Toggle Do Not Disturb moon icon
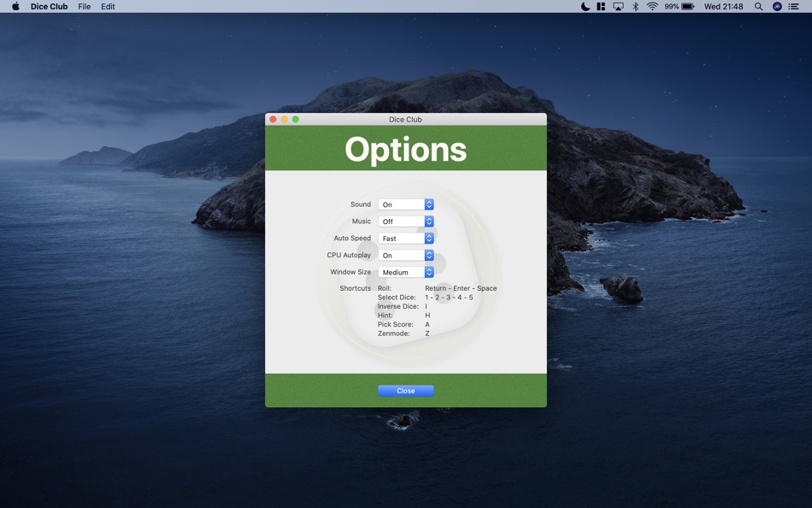 (585, 6)
